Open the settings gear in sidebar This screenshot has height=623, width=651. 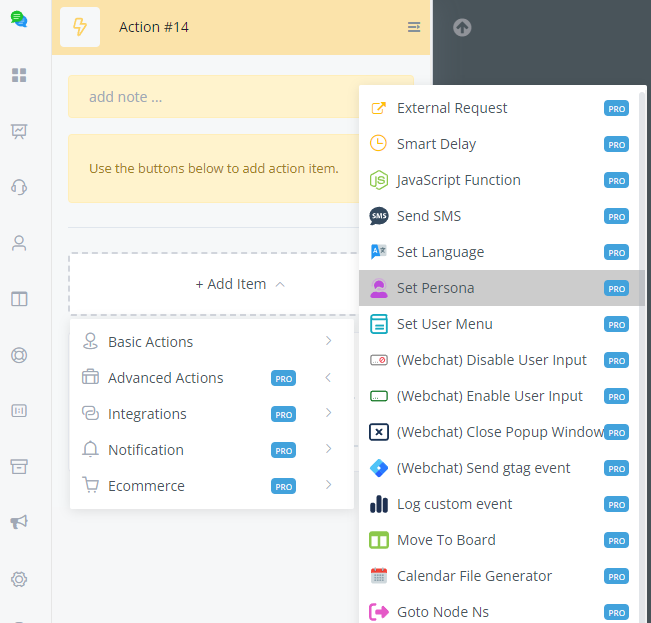click(19, 579)
